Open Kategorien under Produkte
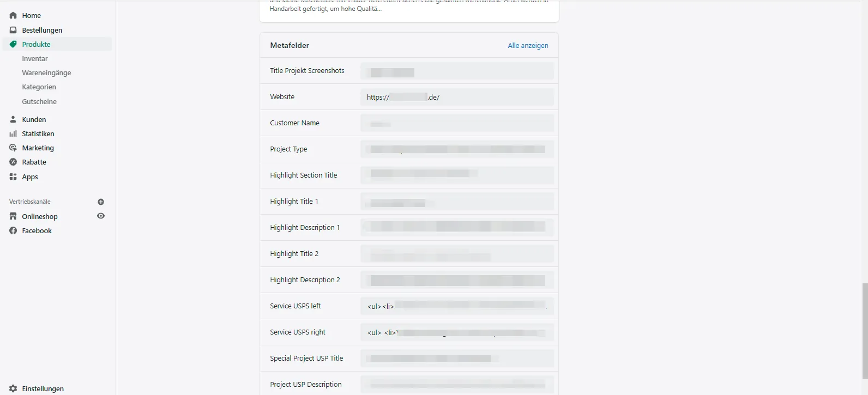Viewport: 868px width, 395px height. pyautogui.click(x=39, y=87)
